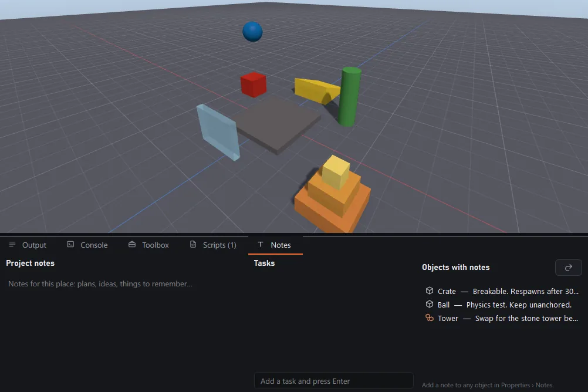Switch to the Console tab
Screen dimensions: 588x392
tap(87, 245)
